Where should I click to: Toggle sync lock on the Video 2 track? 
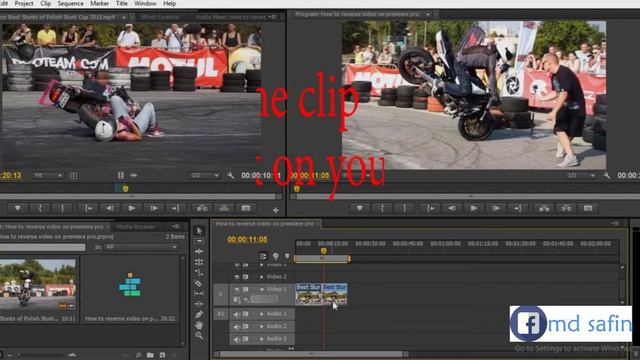click(x=245, y=277)
